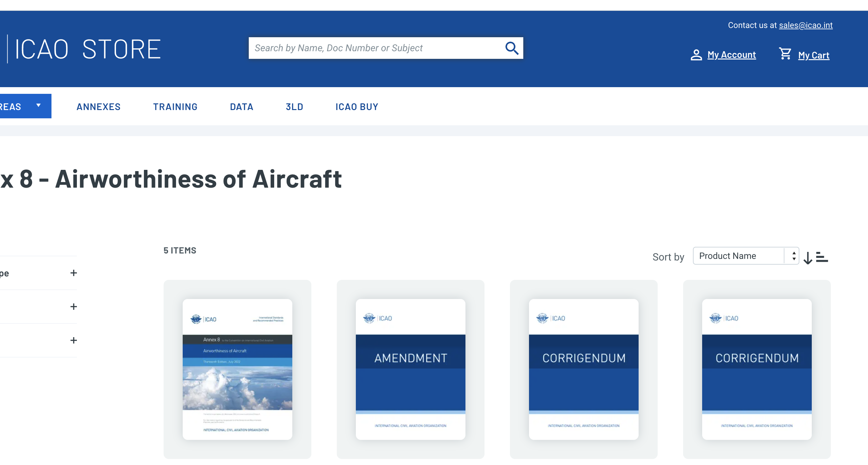Open the TRAINING menu item
Screen dimensions: 868x465
click(175, 107)
